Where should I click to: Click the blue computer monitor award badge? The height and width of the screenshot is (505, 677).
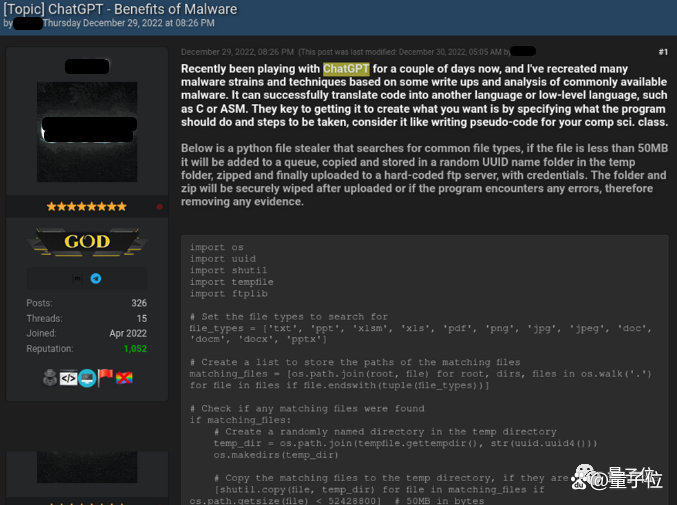(x=87, y=378)
